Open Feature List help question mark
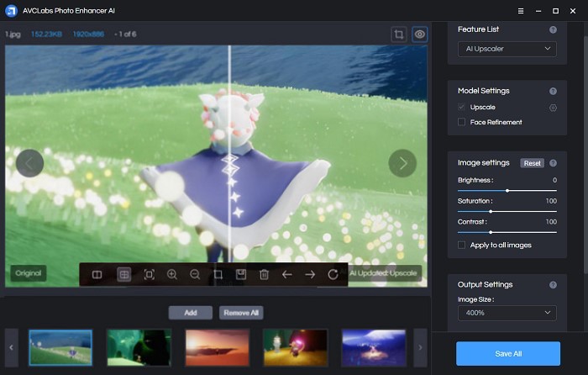This screenshot has height=375, width=588. [x=553, y=29]
